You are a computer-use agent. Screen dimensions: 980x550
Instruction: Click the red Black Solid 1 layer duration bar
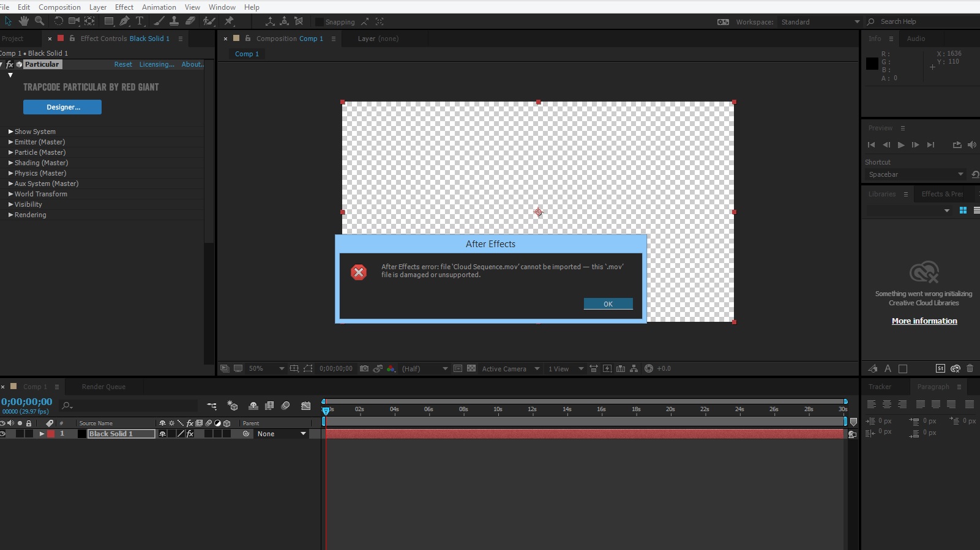pyautogui.click(x=585, y=434)
